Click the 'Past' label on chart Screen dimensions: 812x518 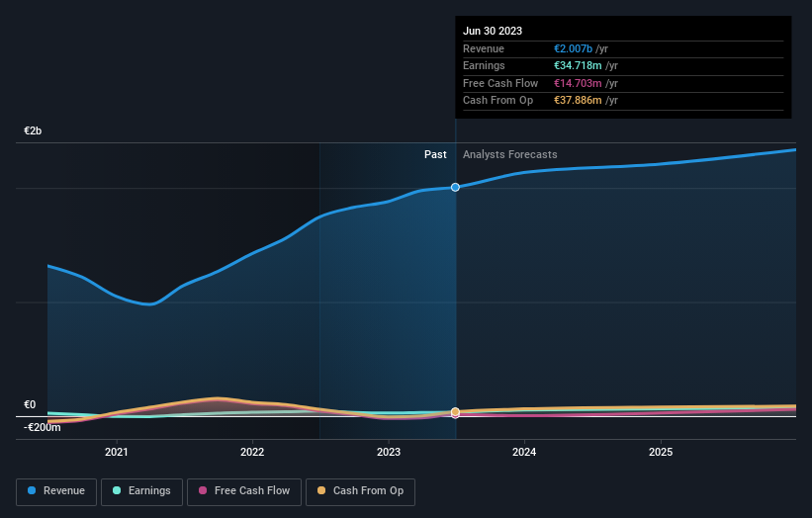435,155
